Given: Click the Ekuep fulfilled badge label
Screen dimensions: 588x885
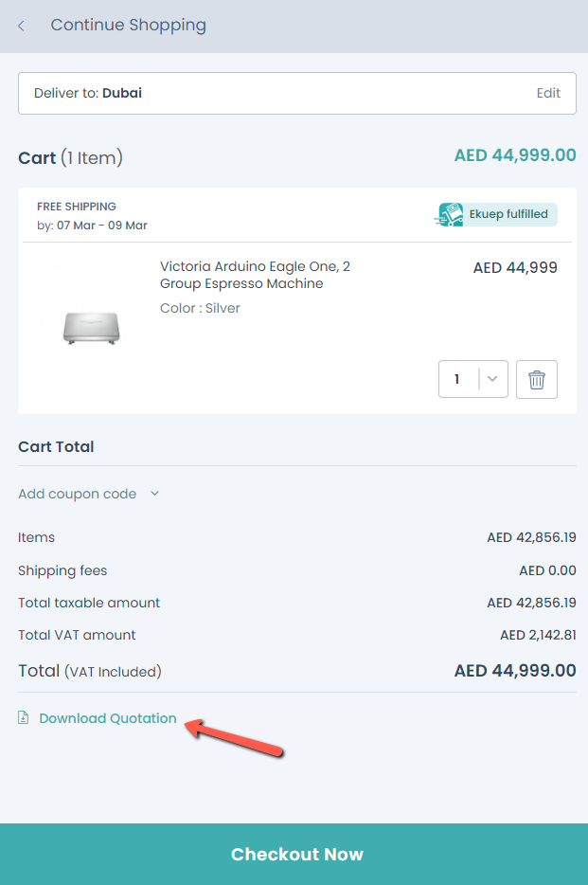Looking at the screenshot, I should (x=508, y=214).
